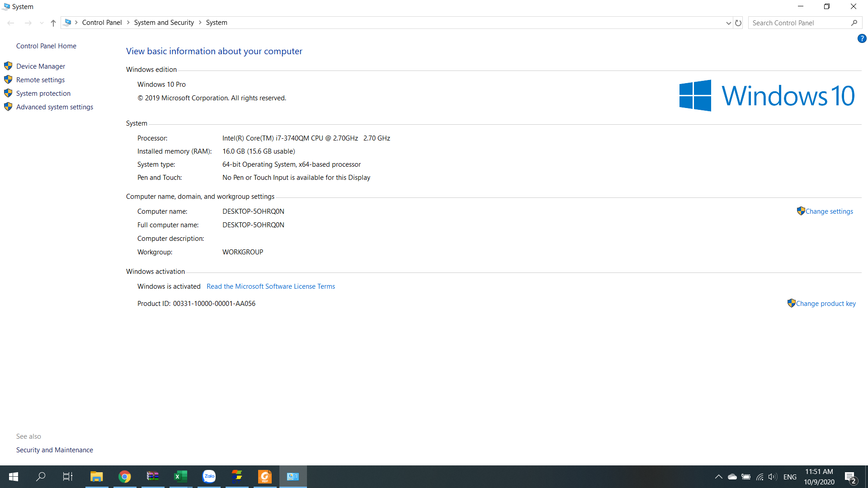The height and width of the screenshot is (488, 868).
Task: Click Change product key link
Action: (x=826, y=304)
